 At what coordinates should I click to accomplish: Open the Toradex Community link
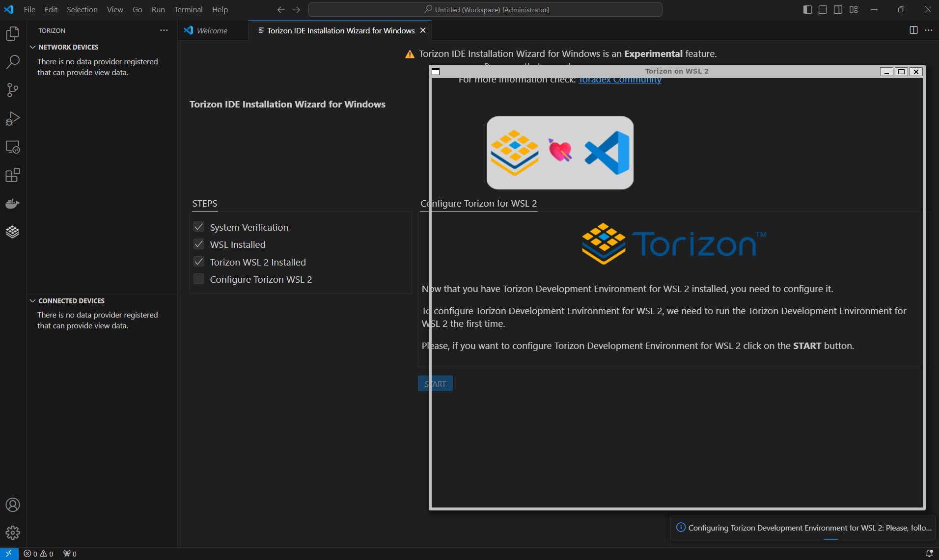(x=620, y=80)
